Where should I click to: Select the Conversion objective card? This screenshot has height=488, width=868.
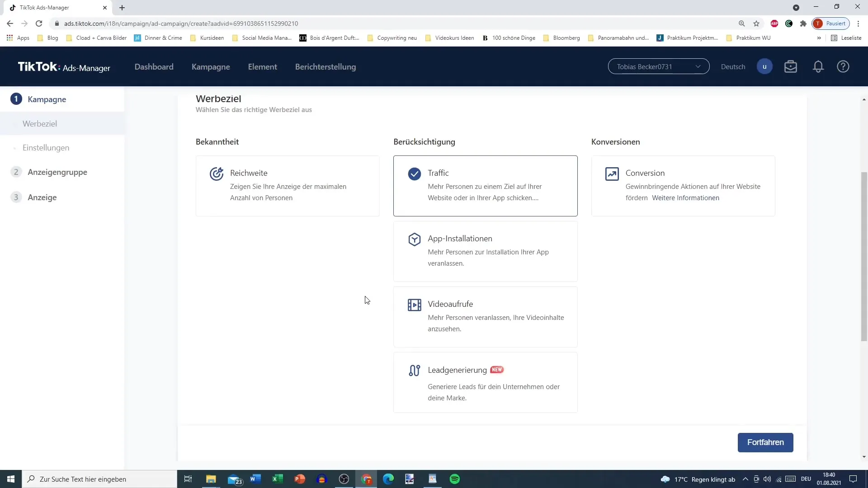pyautogui.click(x=683, y=186)
